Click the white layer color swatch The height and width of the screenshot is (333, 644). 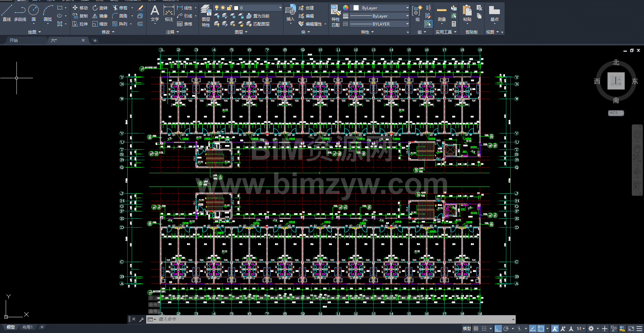click(x=236, y=8)
